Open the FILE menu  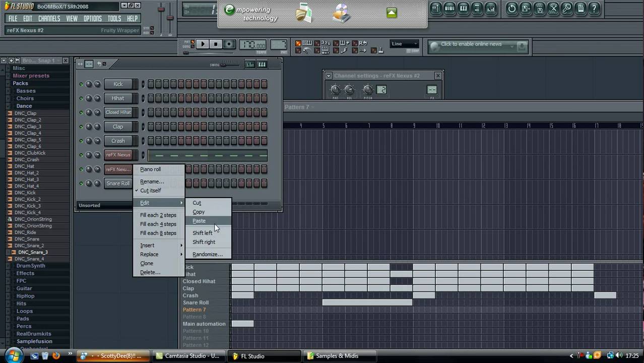pos(13,19)
